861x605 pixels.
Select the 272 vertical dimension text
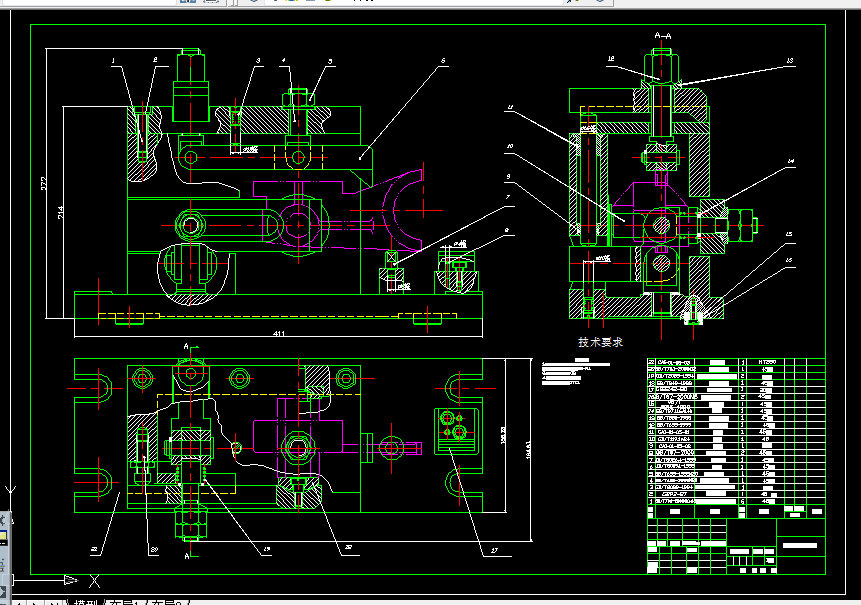click(x=44, y=183)
